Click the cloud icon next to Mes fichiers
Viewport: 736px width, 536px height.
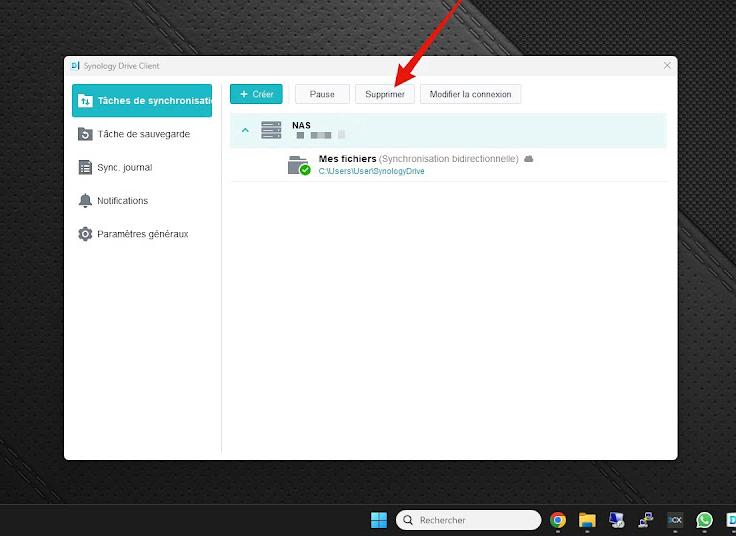pos(529,159)
